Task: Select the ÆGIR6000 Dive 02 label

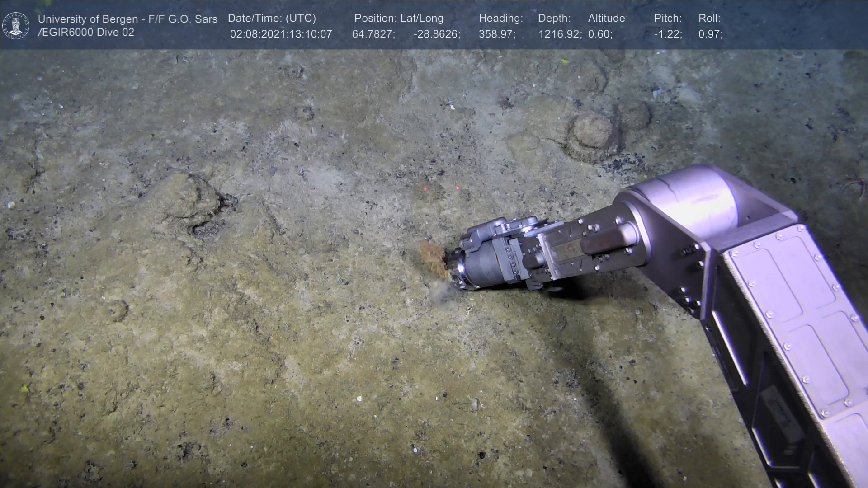Action: [86, 33]
